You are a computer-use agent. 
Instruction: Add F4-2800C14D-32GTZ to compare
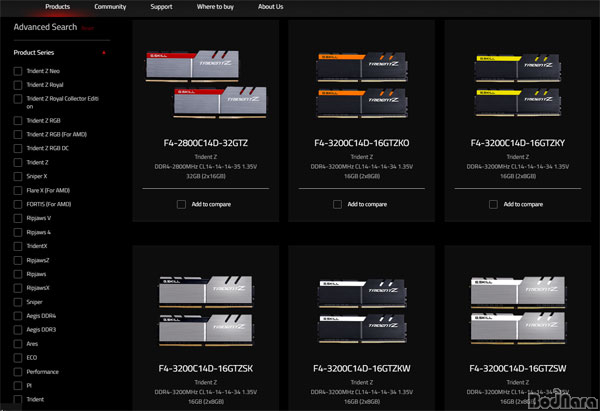point(181,204)
